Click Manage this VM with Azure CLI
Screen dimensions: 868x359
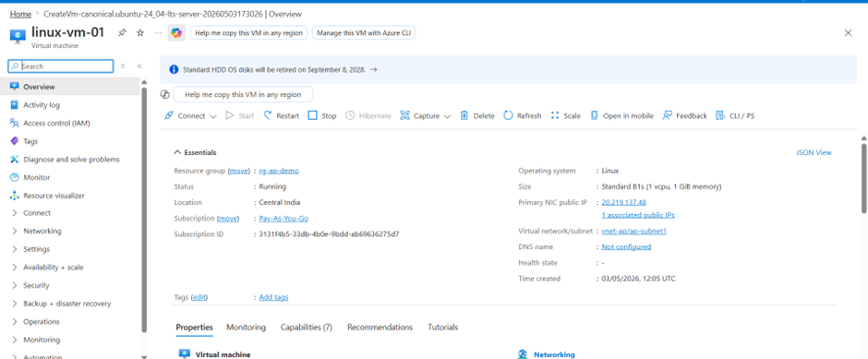[x=364, y=33]
